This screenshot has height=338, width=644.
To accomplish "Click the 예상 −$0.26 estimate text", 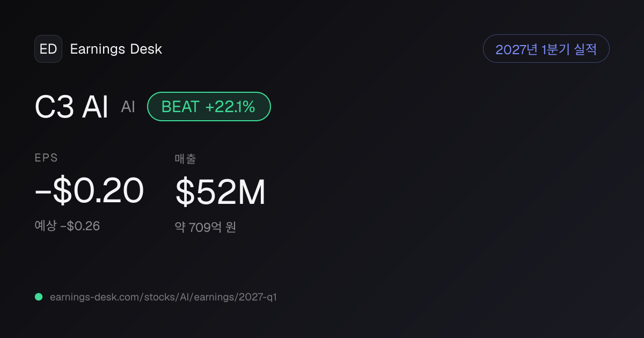I will click(67, 226).
